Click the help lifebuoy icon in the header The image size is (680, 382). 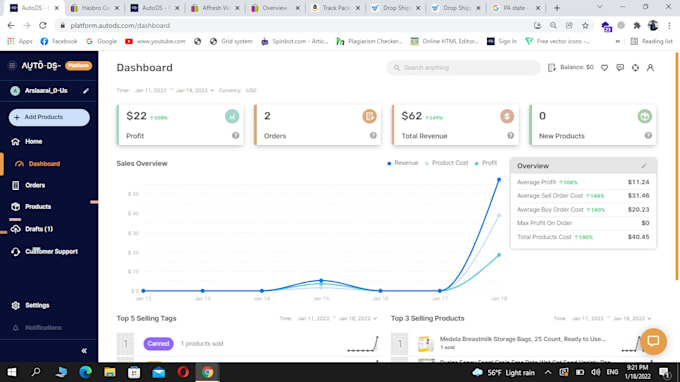click(x=635, y=68)
